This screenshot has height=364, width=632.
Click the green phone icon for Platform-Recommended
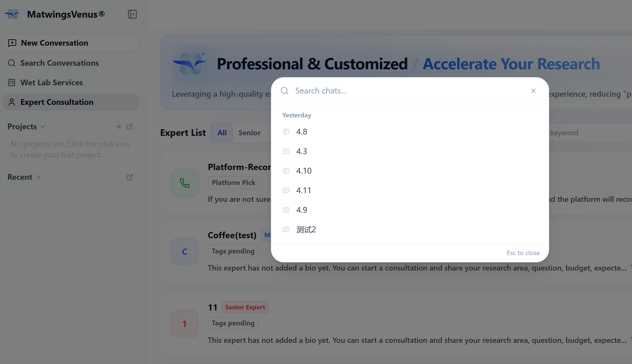[x=185, y=183]
